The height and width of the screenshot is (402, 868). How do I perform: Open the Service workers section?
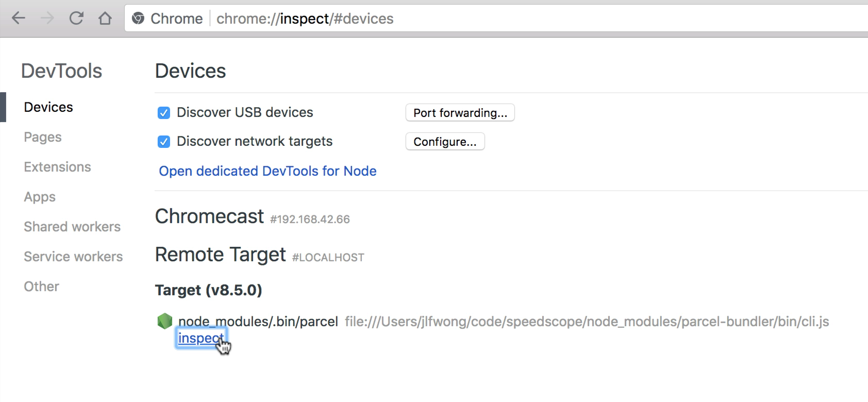73,256
